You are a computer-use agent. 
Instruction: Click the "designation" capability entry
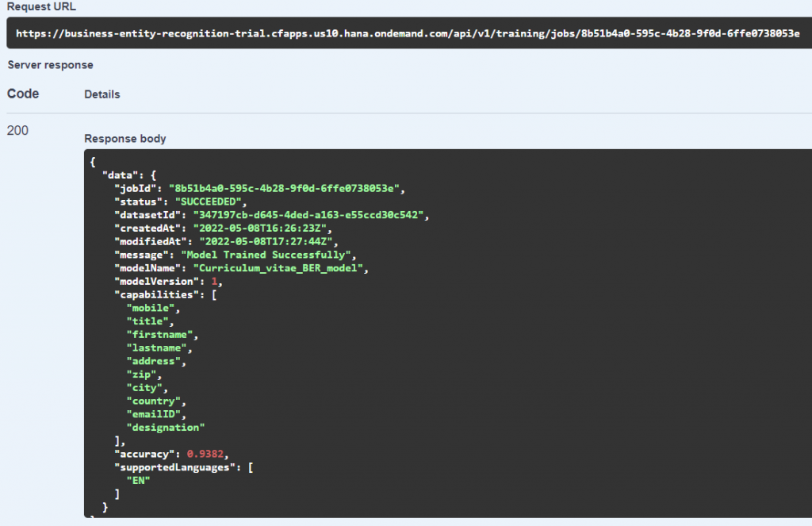[x=166, y=428]
